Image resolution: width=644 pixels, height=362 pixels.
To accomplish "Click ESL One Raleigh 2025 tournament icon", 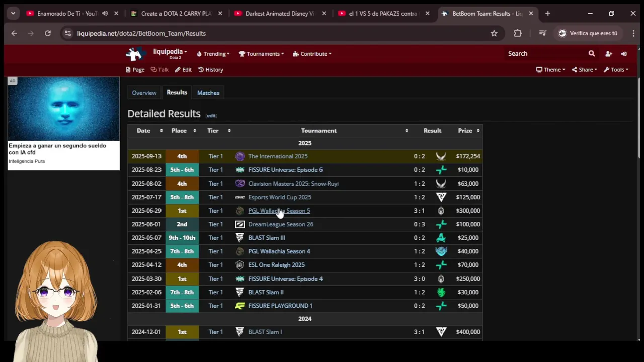I will pyautogui.click(x=240, y=265).
